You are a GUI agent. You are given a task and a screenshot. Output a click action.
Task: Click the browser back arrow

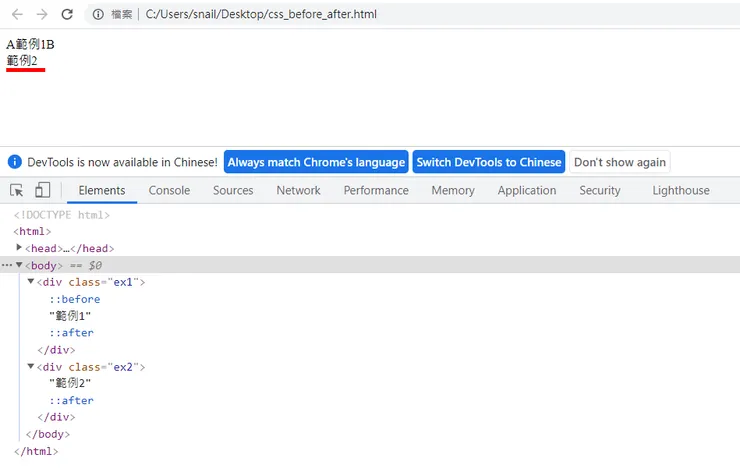[x=17, y=15]
